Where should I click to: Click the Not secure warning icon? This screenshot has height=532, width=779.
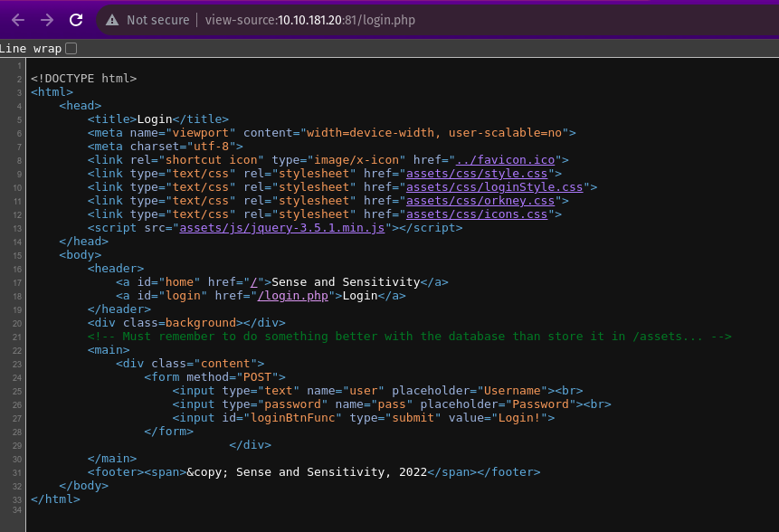point(112,20)
